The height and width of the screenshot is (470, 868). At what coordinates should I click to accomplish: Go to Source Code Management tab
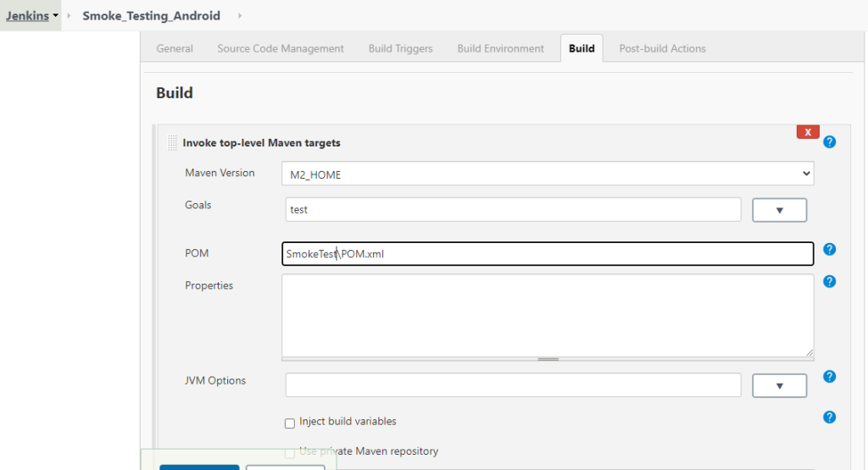(x=281, y=48)
